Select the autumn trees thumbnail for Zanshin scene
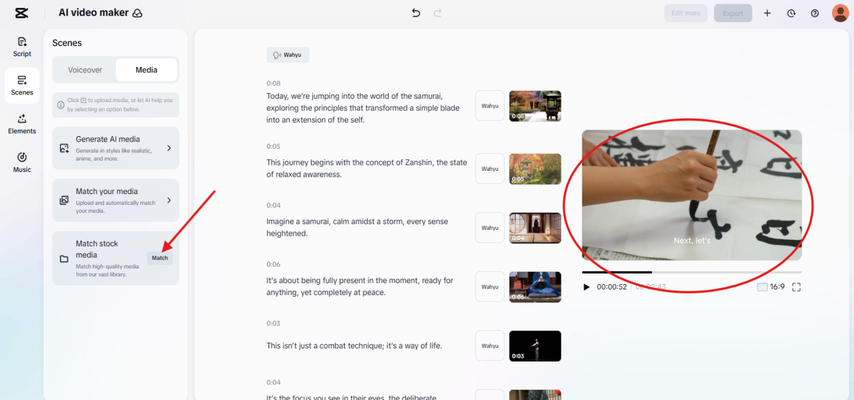The height and width of the screenshot is (400, 854). (535, 169)
